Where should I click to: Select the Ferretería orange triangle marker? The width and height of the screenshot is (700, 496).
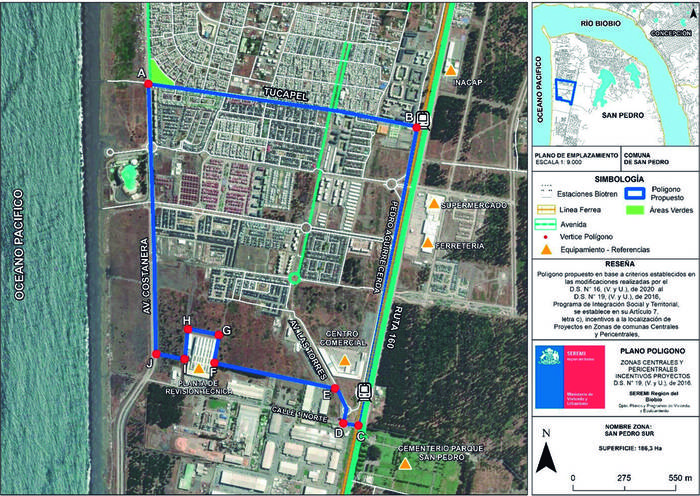pyautogui.click(x=427, y=244)
